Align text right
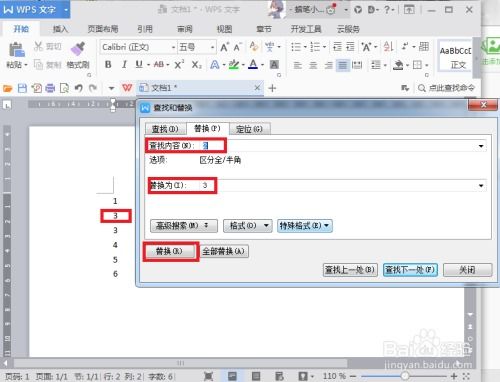Screen dimensions: 500x382 pos(328,65)
